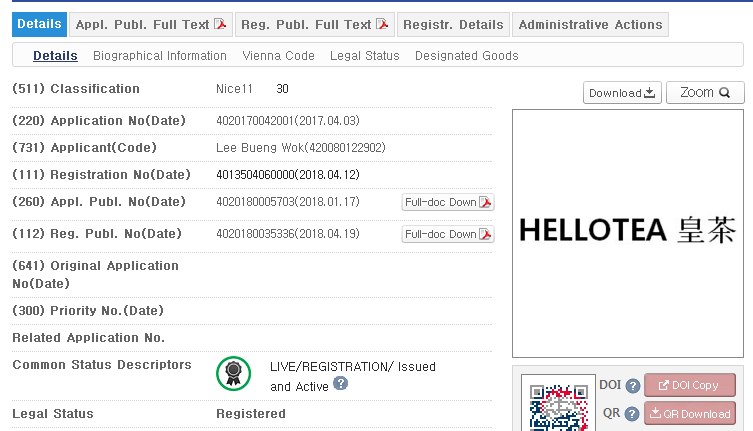
Task: Click the registration ribbon status icon
Action: click(233, 373)
